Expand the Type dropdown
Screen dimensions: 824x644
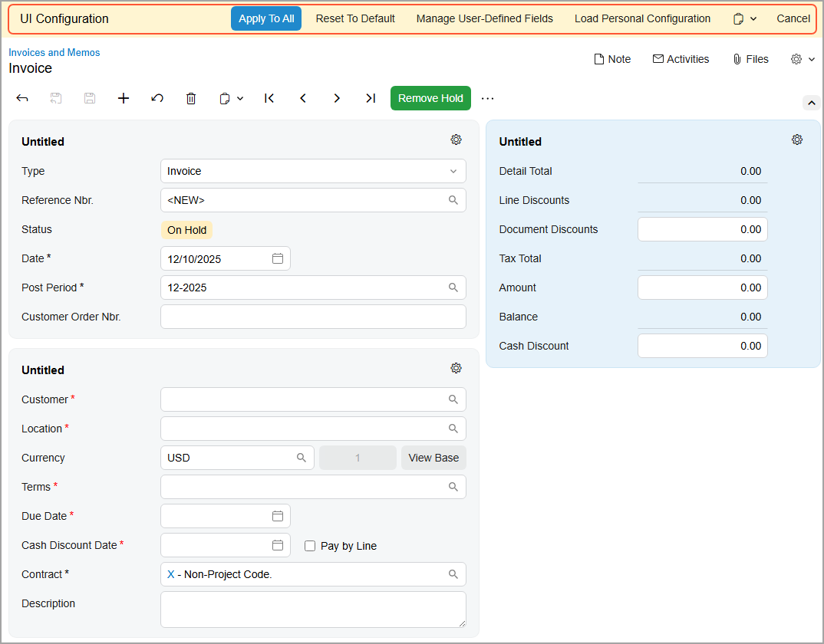click(x=453, y=171)
